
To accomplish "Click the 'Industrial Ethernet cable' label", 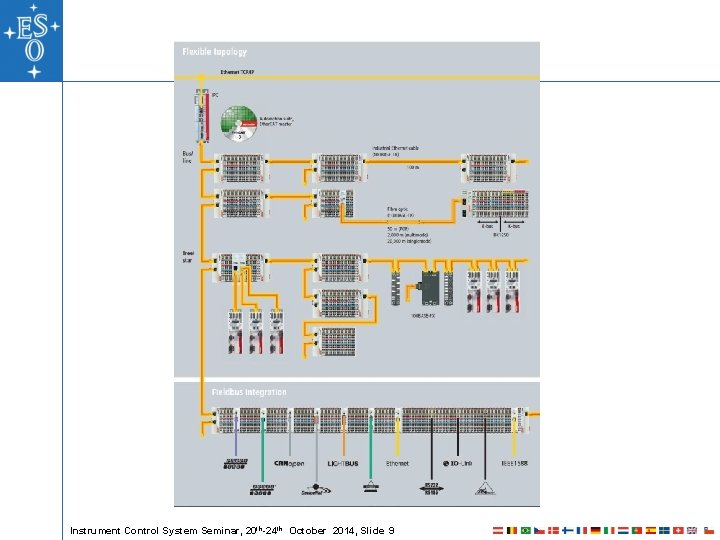I will (x=395, y=148).
